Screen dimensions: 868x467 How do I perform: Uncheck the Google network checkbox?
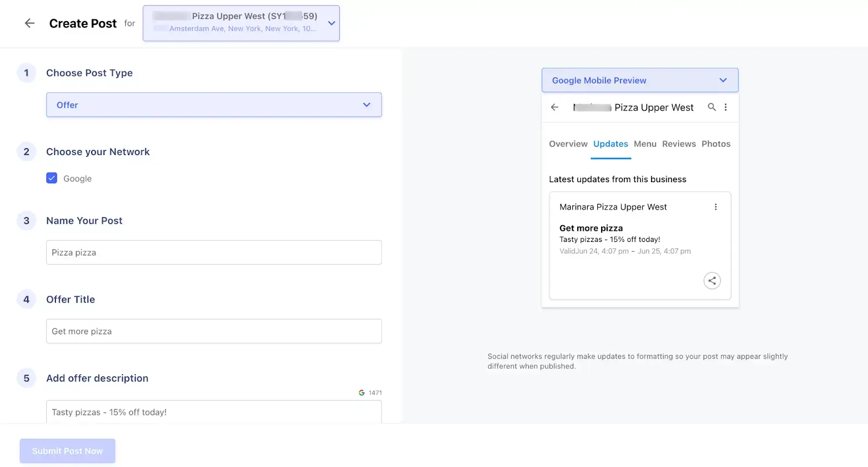click(52, 178)
